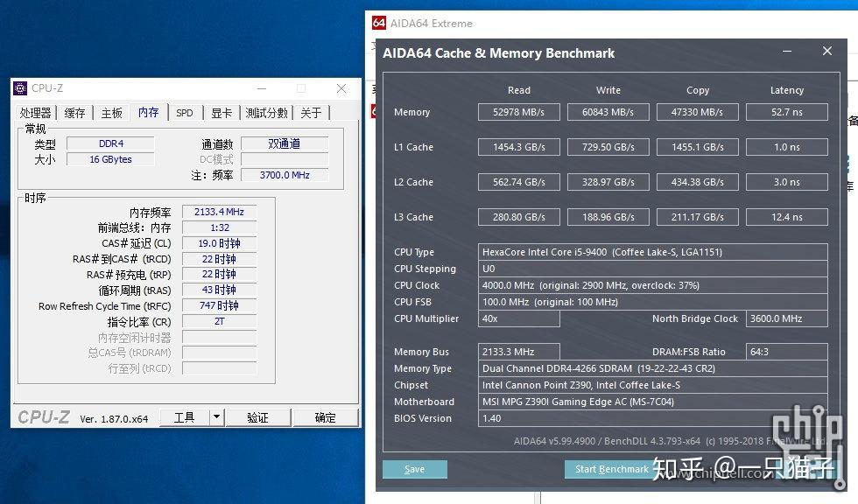Click the L3 Cache Write value 188.96 GB/s

608,217
